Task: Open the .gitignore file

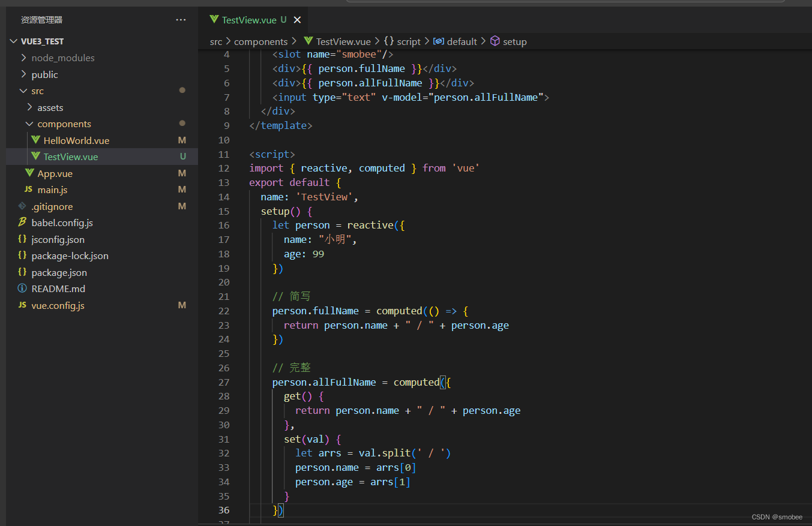Action: pyautogui.click(x=52, y=206)
